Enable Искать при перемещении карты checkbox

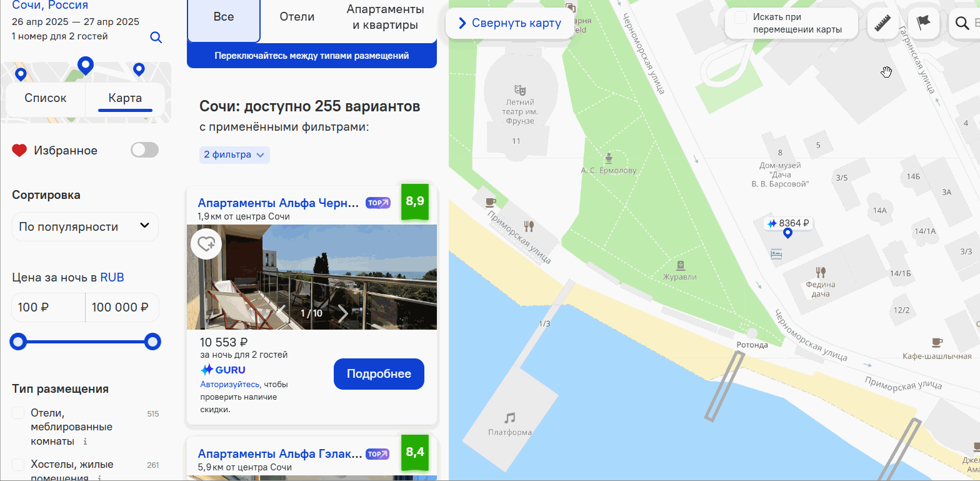click(741, 18)
